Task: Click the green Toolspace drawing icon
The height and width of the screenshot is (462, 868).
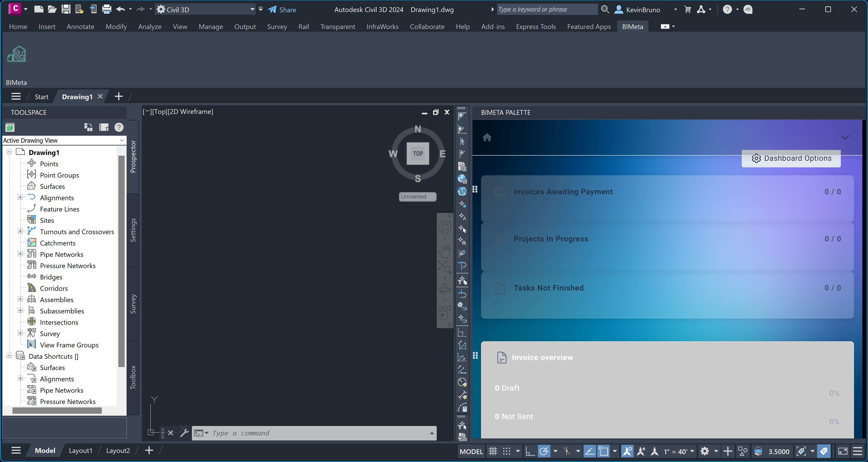Action: 10,127
